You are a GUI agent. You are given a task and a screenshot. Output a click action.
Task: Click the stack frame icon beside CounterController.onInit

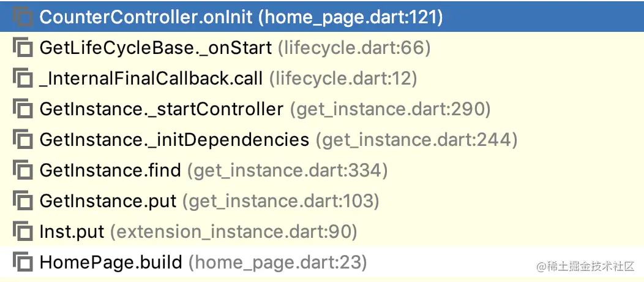[x=23, y=17]
